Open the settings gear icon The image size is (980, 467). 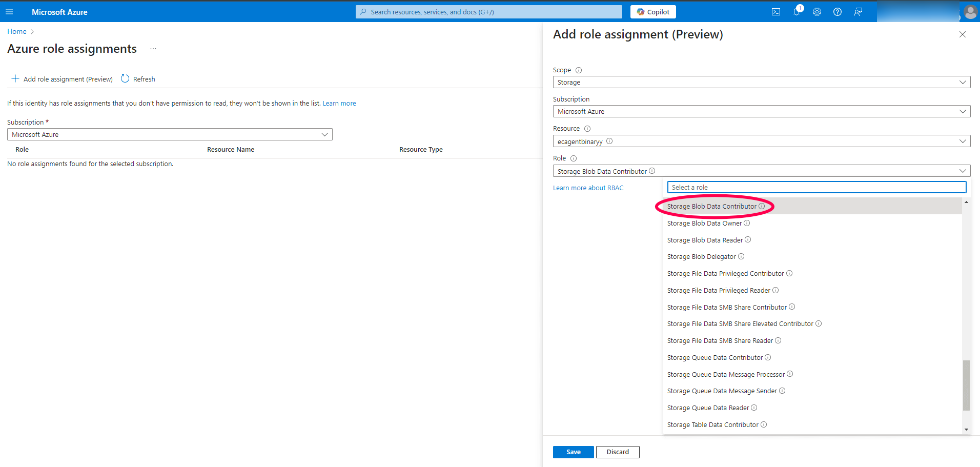[x=817, y=12]
